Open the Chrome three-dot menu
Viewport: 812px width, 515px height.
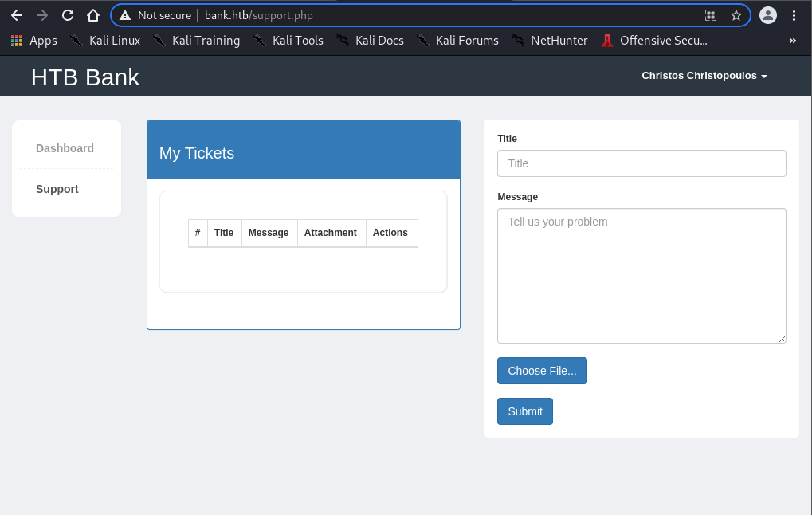point(794,15)
